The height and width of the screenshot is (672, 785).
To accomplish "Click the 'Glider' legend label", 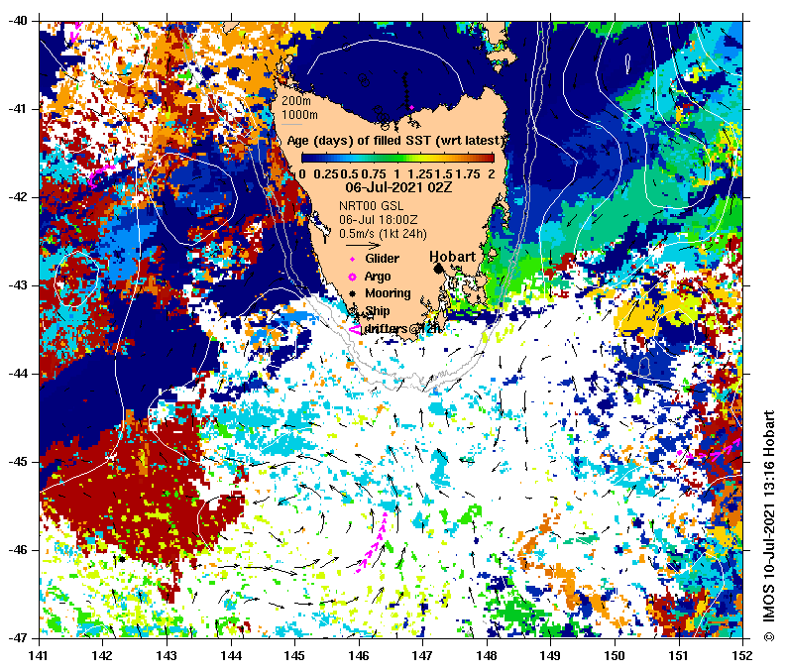I will [382, 259].
